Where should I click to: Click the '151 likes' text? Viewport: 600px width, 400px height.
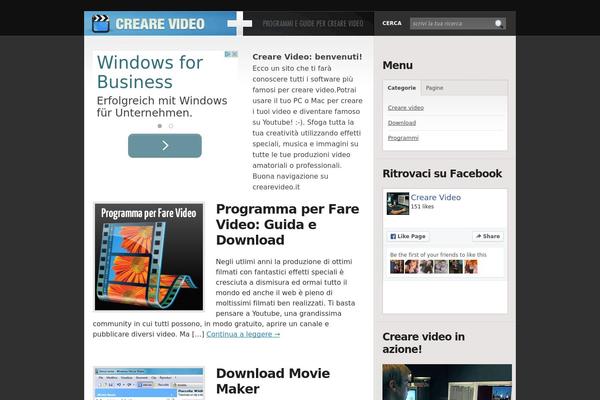(422, 206)
